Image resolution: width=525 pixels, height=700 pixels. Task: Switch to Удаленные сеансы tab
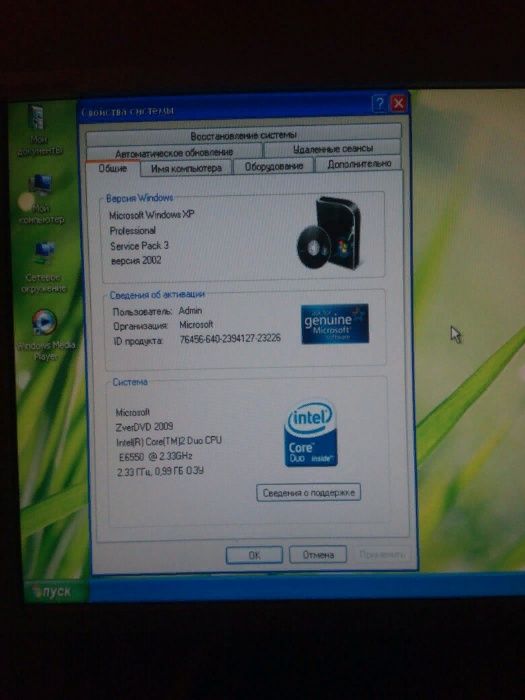click(333, 149)
